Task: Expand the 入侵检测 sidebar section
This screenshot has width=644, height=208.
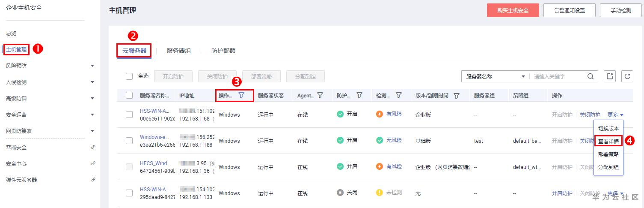Action: click(x=92, y=82)
